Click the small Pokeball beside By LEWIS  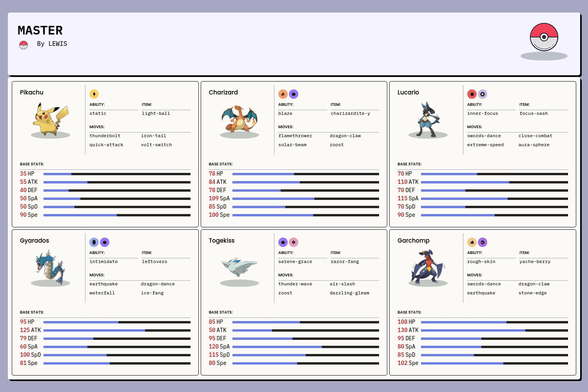(24, 45)
